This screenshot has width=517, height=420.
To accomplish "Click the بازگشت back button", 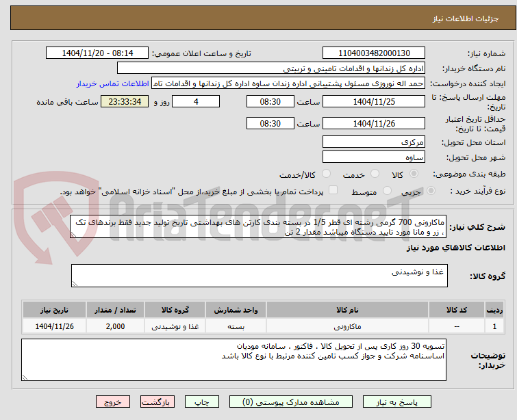I will click(157, 402).
